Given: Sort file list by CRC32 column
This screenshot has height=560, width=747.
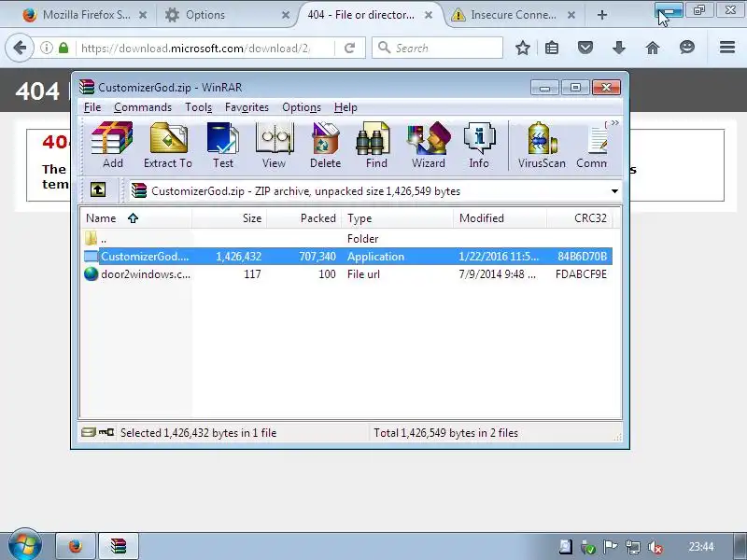Looking at the screenshot, I should (579, 218).
